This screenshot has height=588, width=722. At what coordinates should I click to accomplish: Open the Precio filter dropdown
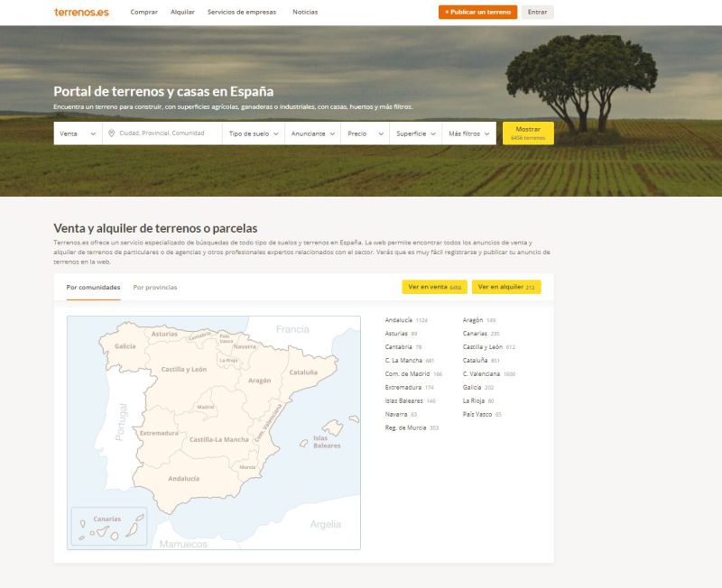363,133
